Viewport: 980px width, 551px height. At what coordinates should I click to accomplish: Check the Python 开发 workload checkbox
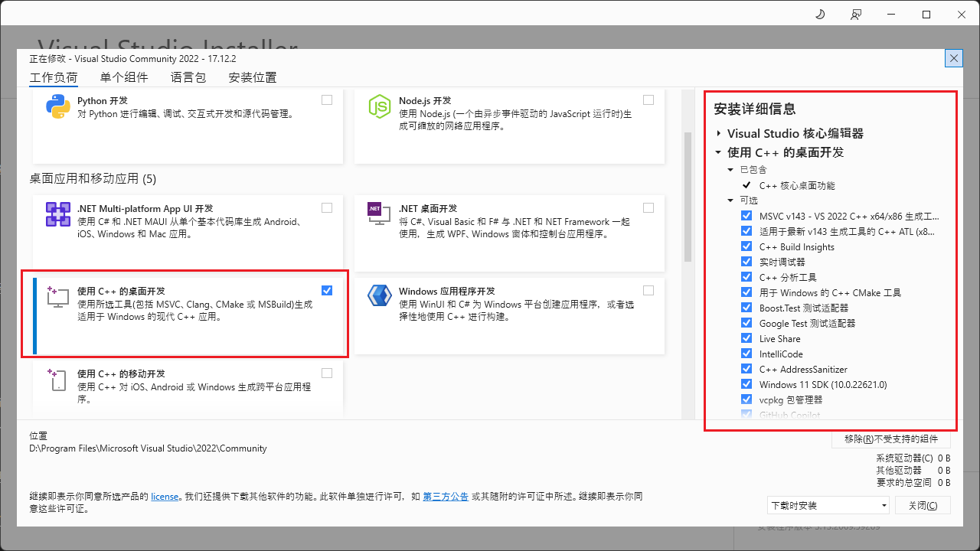[x=327, y=99]
